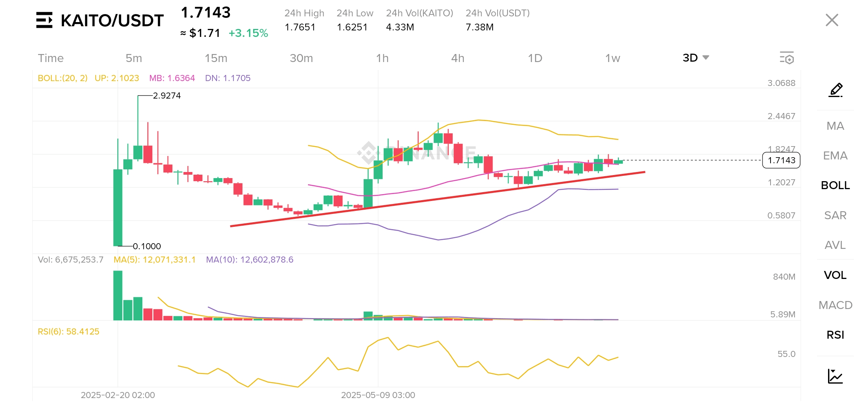
Task: Disable the BOLL indicator
Action: click(x=835, y=185)
